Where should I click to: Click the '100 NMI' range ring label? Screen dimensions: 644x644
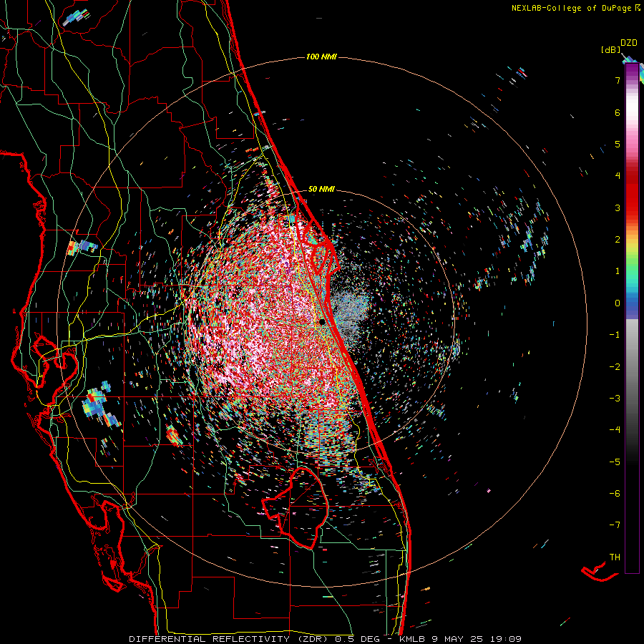click(x=321, y=57)
